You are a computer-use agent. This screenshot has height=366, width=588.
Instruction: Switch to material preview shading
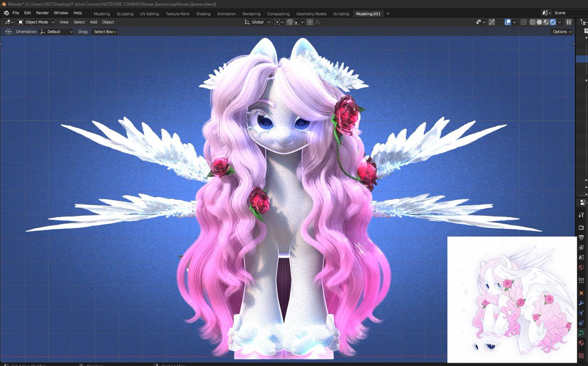546,22
